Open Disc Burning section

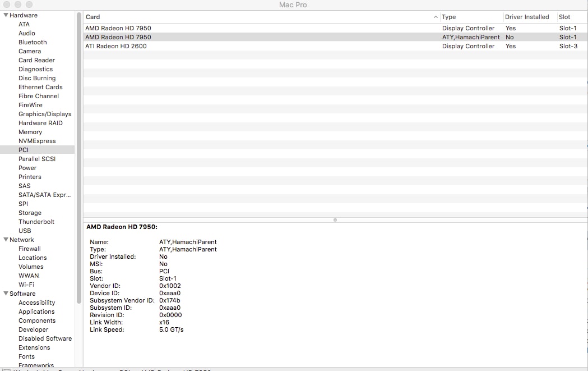tap(37, 78)
